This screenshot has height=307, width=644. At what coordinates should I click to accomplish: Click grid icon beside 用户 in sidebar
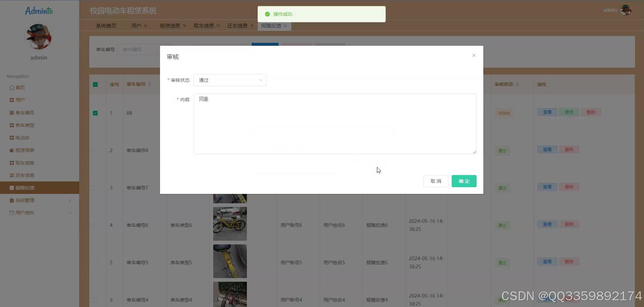click(x=12, y=100)
